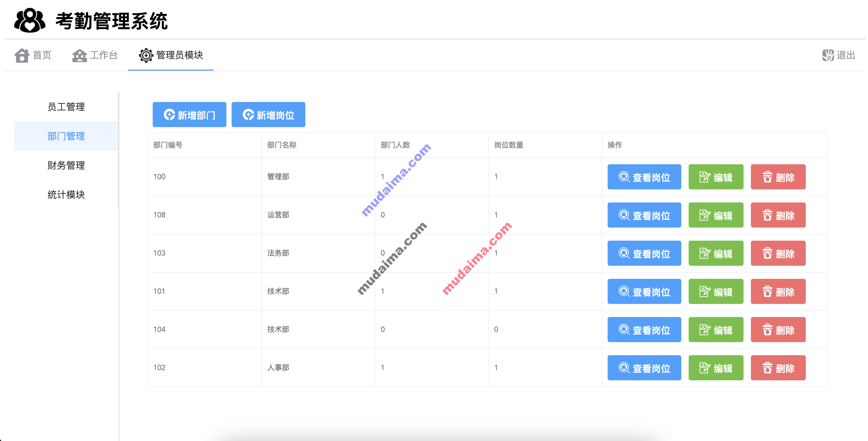Image resolution: width=868 pixels, height=441 pixels.
Task: Click the workbench icon beside 工作台
Action: [79, 55]
